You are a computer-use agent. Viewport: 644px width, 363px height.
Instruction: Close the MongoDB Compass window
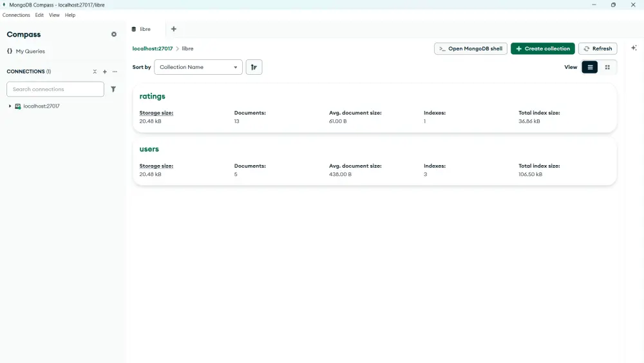pyautogui.click(x=633, y=5)
